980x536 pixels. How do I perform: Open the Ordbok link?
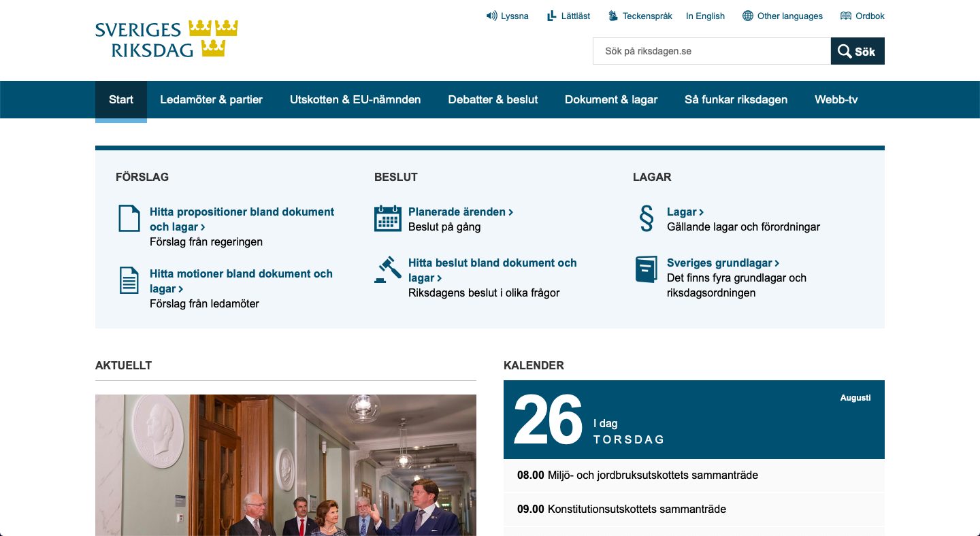(870, 16)
